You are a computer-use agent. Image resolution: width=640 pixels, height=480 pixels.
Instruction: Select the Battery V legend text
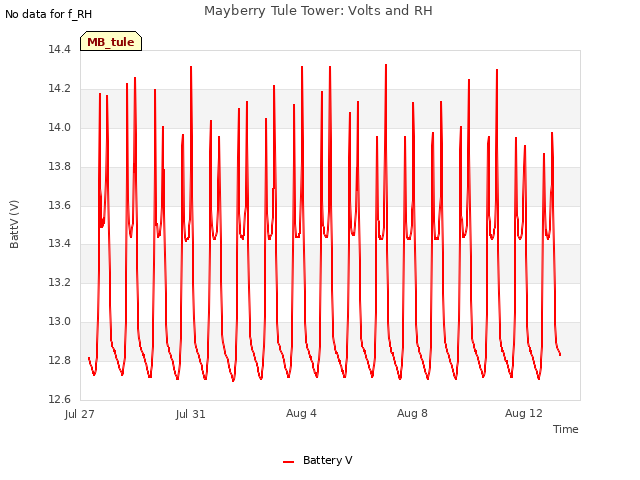327,460
